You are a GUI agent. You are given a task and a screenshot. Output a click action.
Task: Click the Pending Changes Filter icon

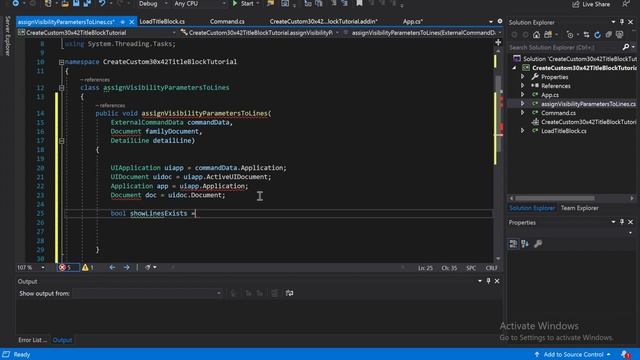570,35
